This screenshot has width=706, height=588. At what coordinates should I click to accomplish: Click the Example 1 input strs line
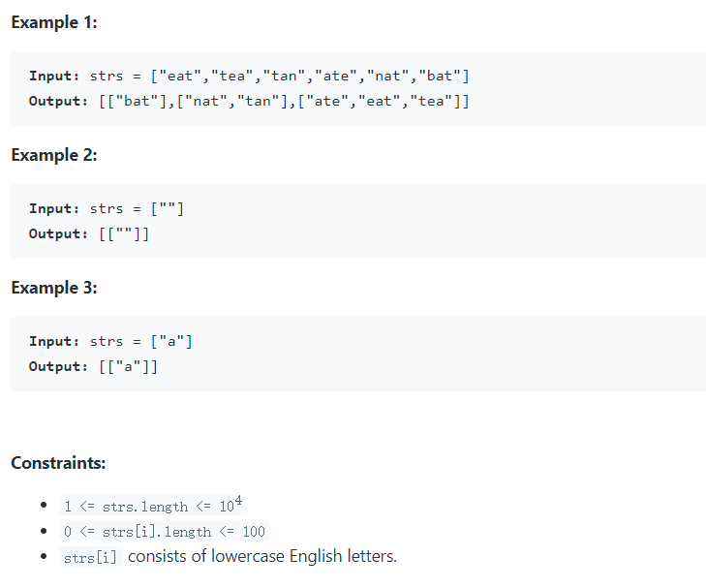[x=249, y=77]
